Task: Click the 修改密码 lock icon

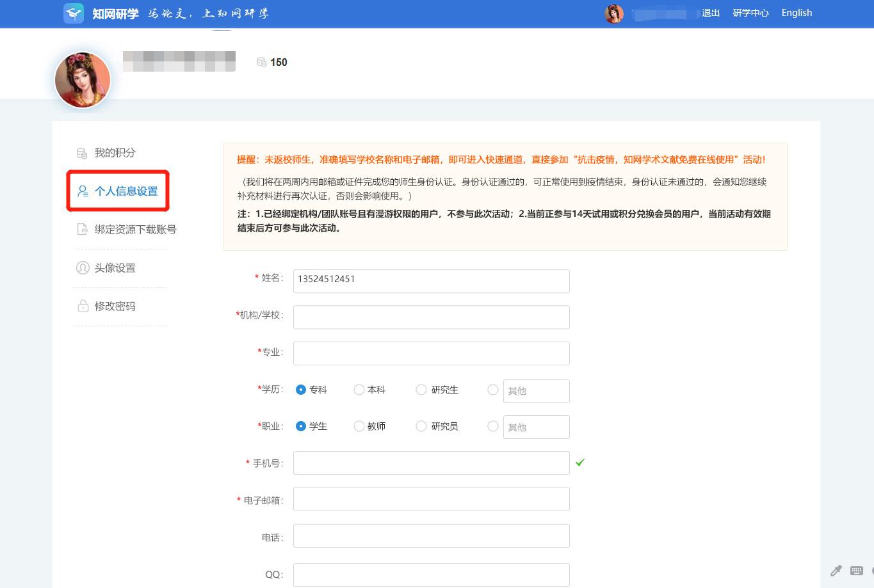Action: [x=83, y=306]
